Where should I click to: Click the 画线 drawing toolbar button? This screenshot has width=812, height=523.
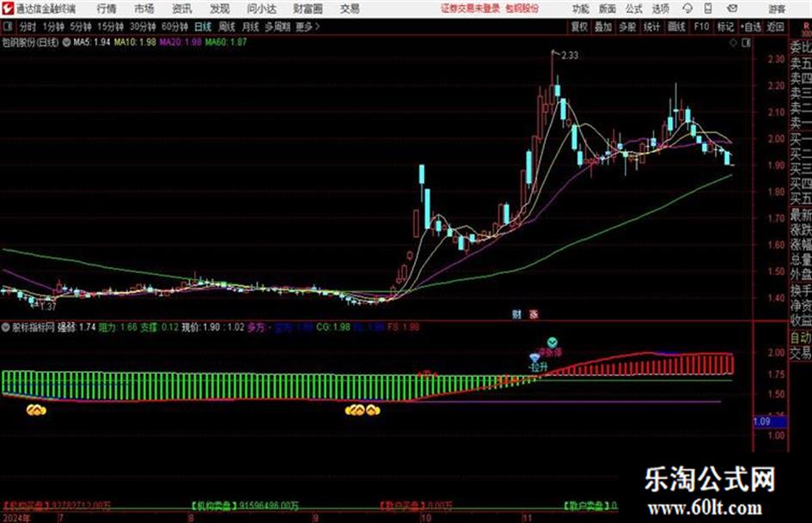[676, 27]
